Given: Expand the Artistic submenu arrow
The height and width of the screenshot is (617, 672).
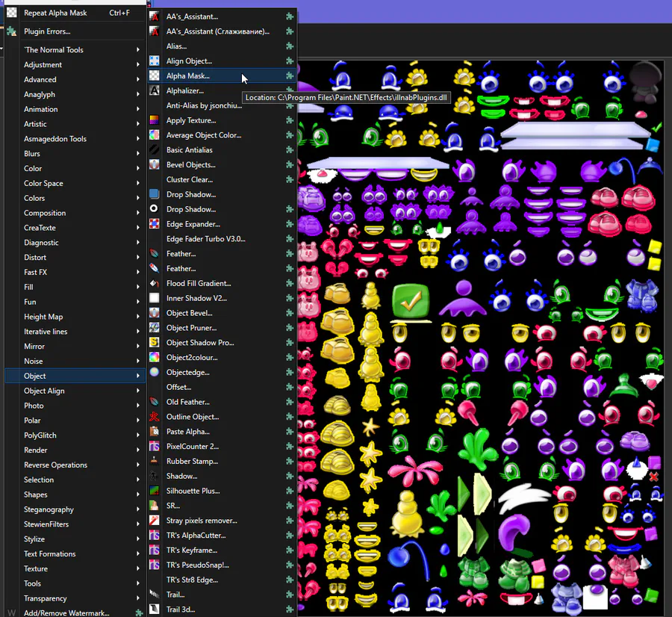Looking at the screenshot, I should tap(138, 124).
